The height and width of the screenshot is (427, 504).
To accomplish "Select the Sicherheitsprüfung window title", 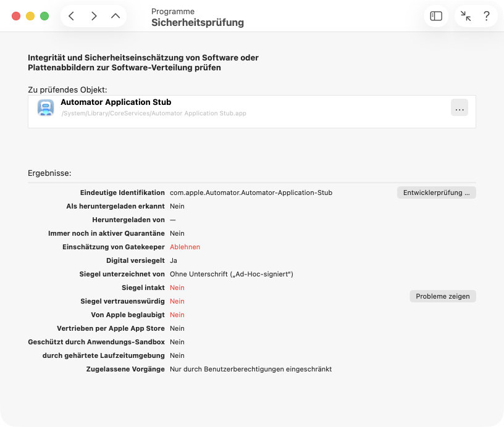I will [x=198, y=22].
